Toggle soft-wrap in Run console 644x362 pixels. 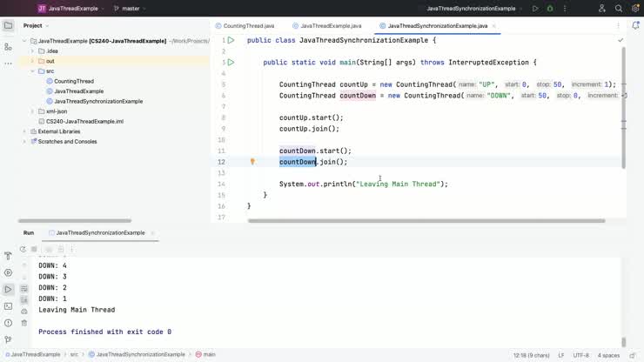[24, 288]
